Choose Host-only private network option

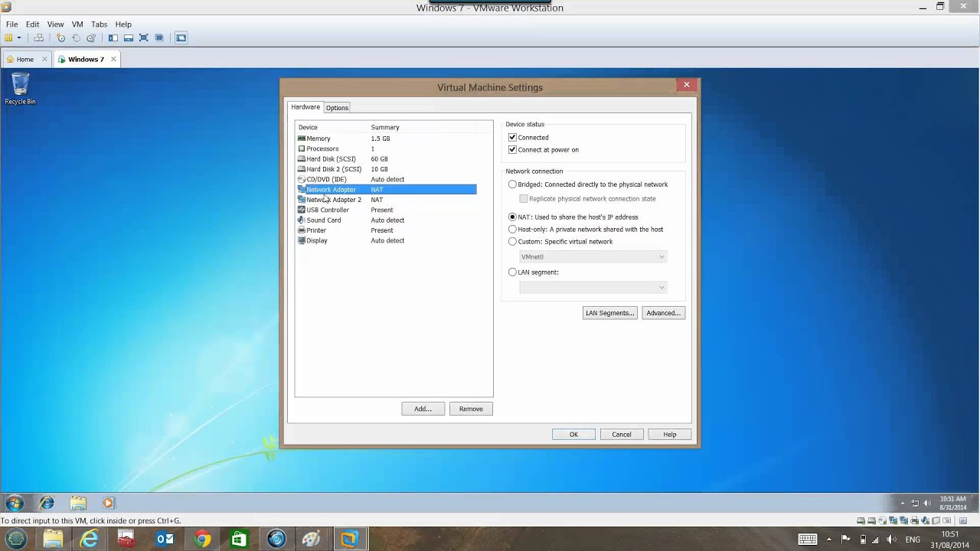coord(512,230)
